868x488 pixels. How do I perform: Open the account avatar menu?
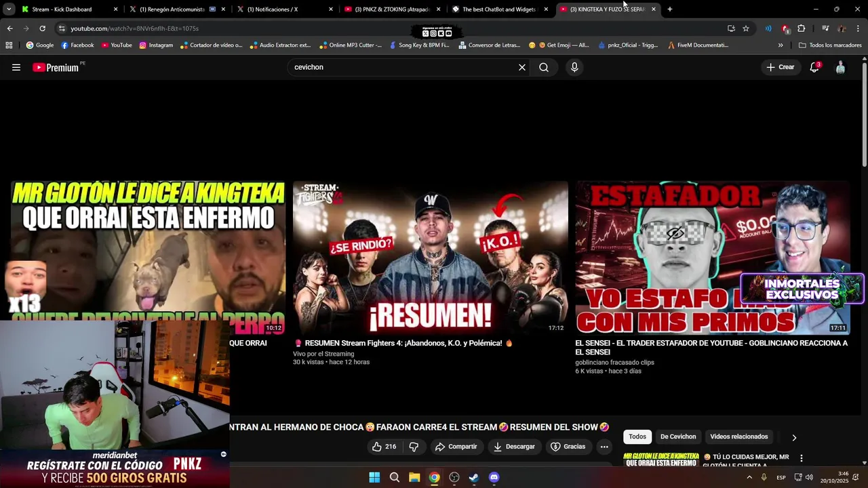(x=840, y=67)
